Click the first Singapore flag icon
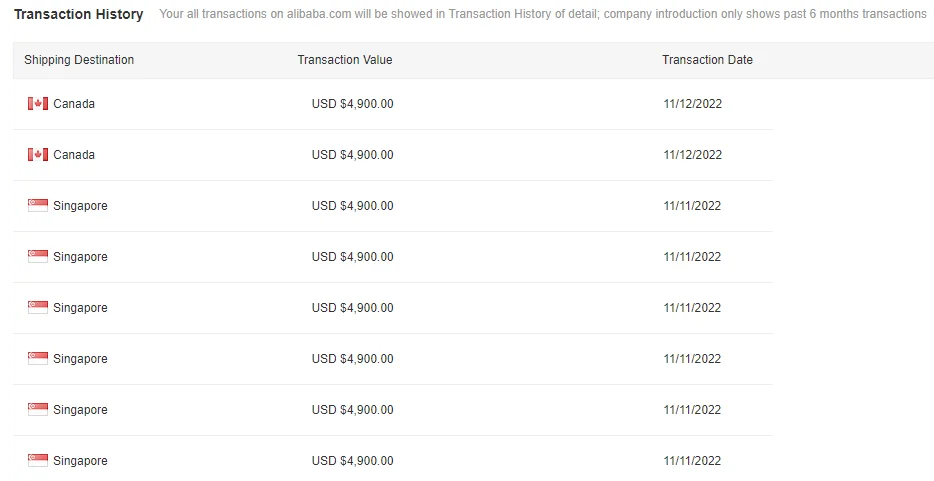The height and width of the screenshot is (481, 934). (38, 205)
